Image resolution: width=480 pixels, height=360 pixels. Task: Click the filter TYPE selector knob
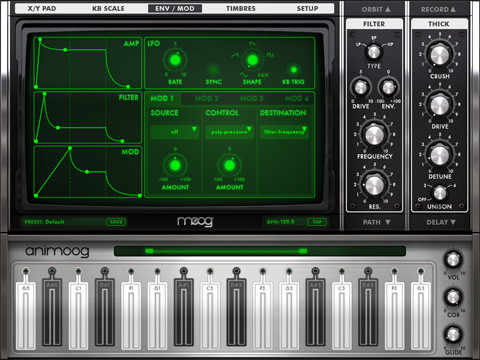(374, 52)
